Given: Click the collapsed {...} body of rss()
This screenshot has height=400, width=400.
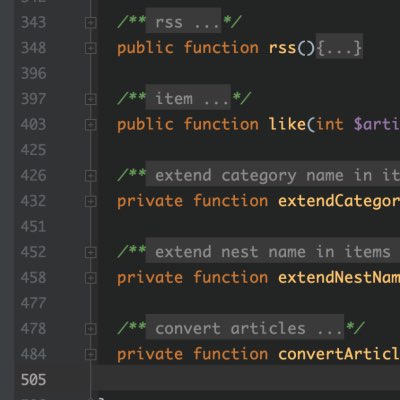Looking at the screenshot, I should click(x=339, y=47).
